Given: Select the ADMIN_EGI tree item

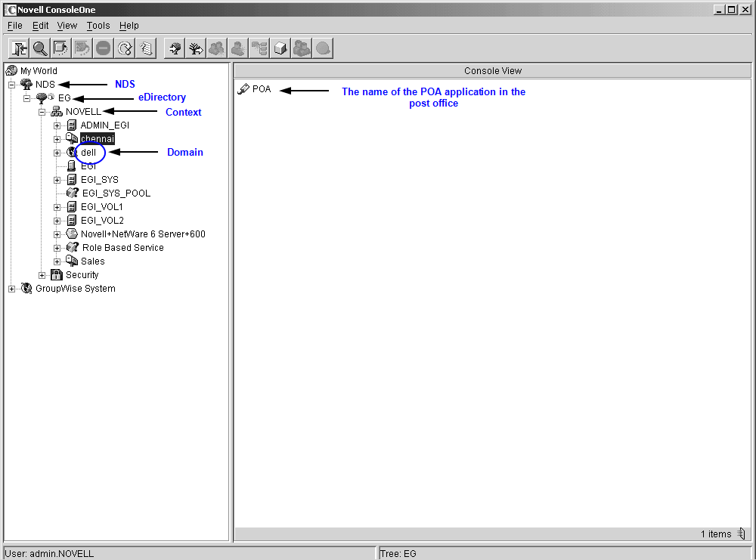Looking at the screenshot, I should tap(105, 125).
